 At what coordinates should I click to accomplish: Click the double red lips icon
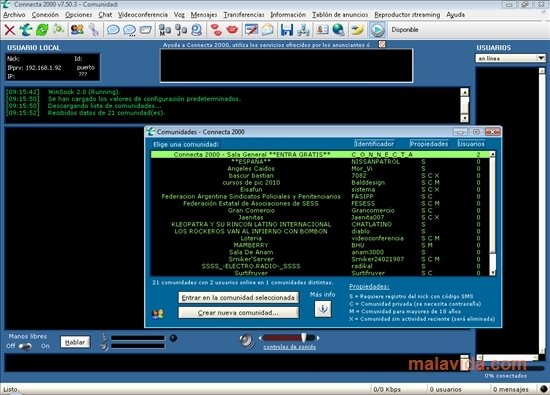pyautogui.click(x=216, y=30)
